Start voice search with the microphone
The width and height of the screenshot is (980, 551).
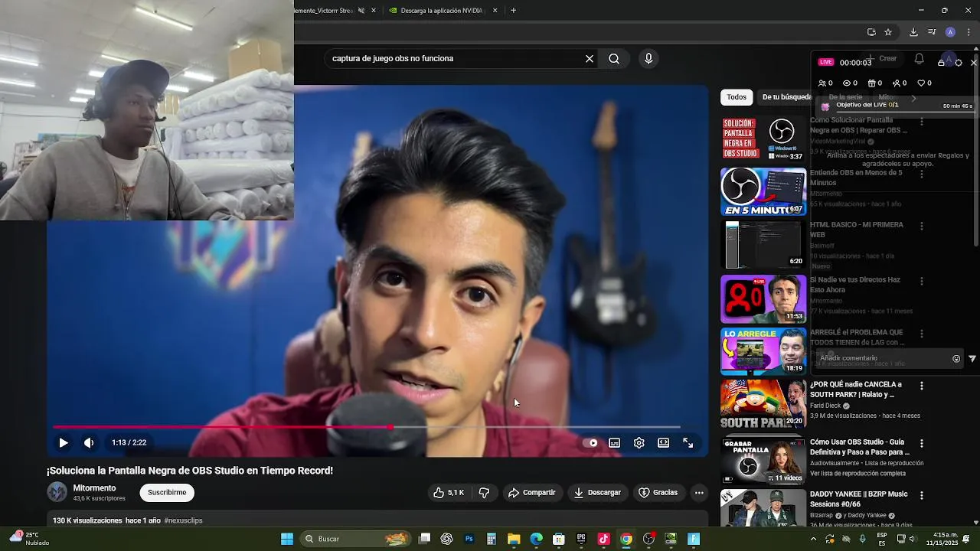tap(648, 58)
